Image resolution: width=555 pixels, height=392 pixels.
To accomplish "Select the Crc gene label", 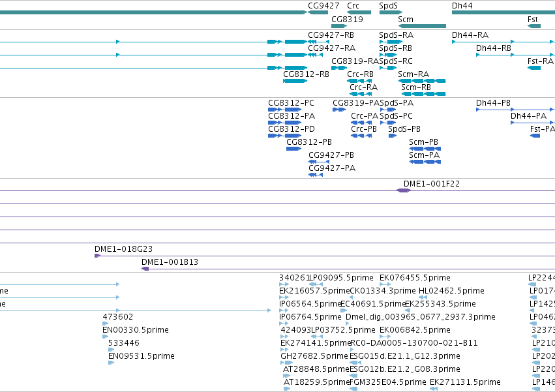I will [x=353, y=6].
